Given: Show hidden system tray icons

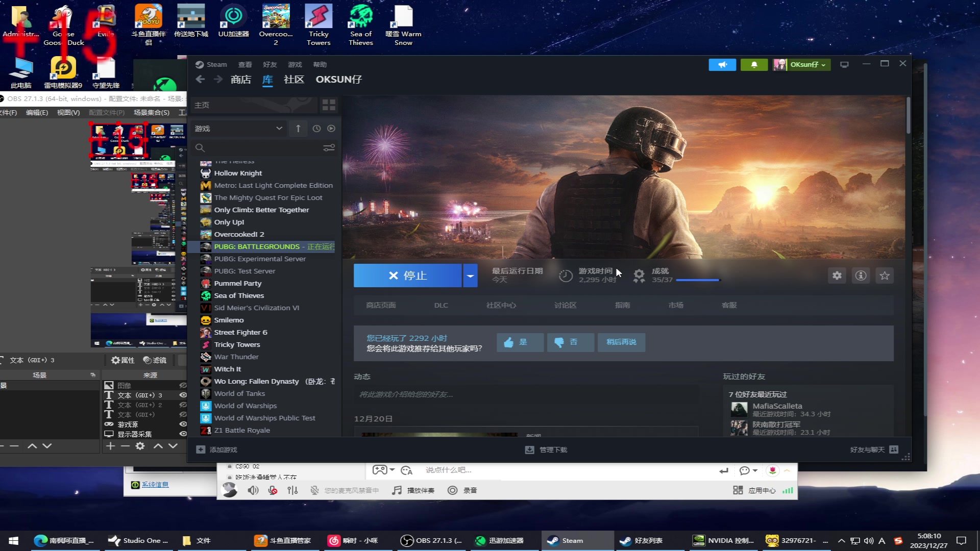Looking at the screenshot, I should (x=842, y=541).
